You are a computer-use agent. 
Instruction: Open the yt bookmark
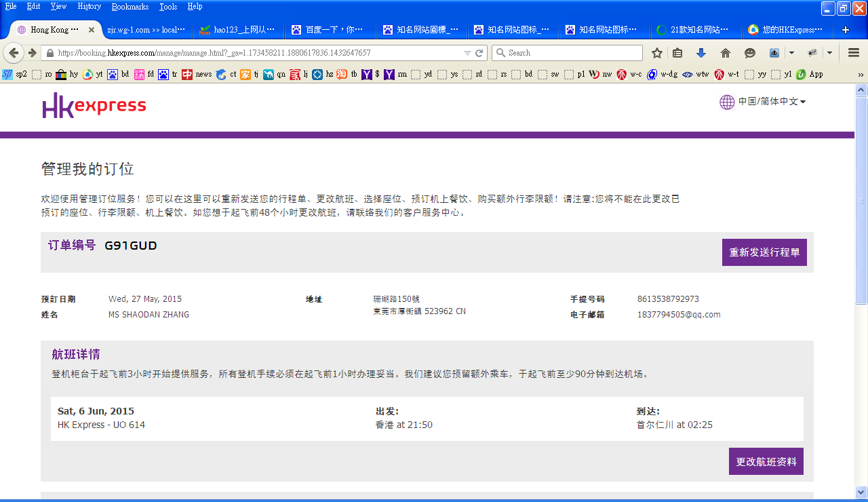pyautogui.click(x=92, y=75)
